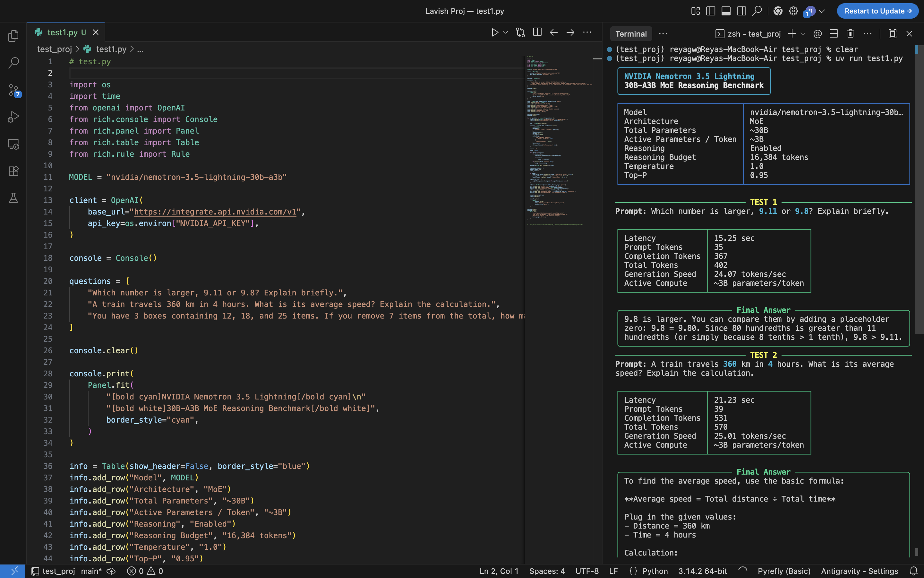The width and height of the screenshot is (924, 578).
Task: Kill the terminal with the trash icon
Action: [850, 34]
